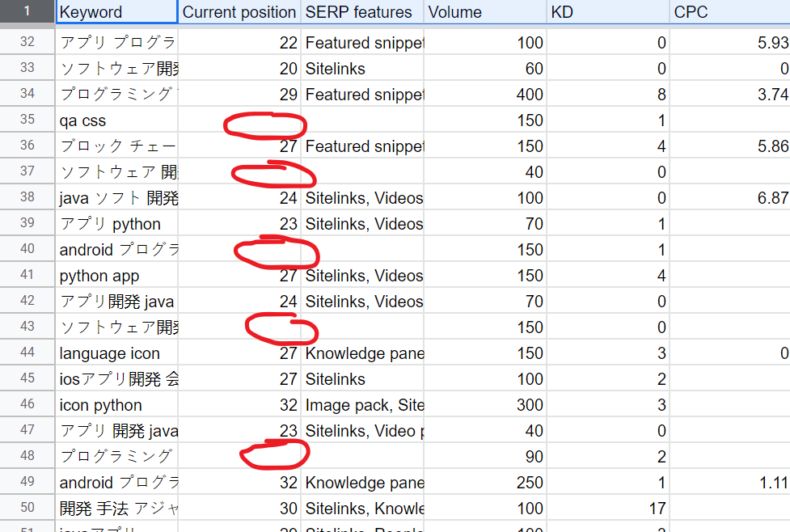Click the 'python app' keyword cell

[x=116, y=275]
